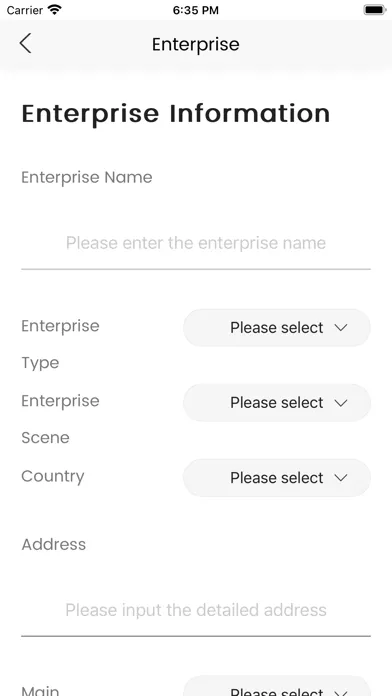Image resolution: width=392 pixels, height=696 pixels.
Task: Tap the Enterprise title in header
Action: [196, 44]
